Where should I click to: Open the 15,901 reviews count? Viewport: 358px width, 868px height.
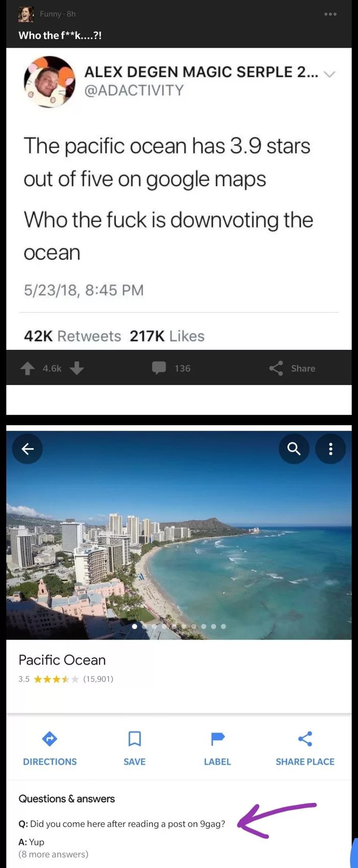(x=98, y=679)
